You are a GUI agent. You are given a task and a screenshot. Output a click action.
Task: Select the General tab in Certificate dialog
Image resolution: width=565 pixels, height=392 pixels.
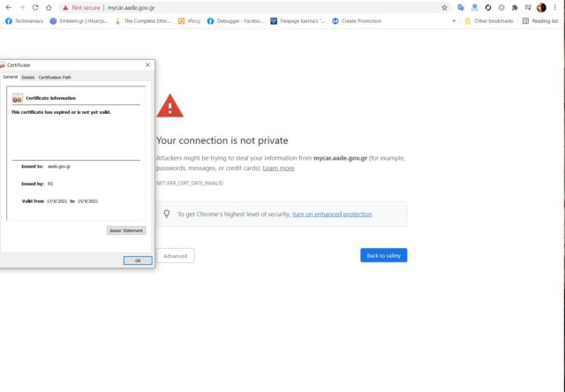click(x=10, y=77)
